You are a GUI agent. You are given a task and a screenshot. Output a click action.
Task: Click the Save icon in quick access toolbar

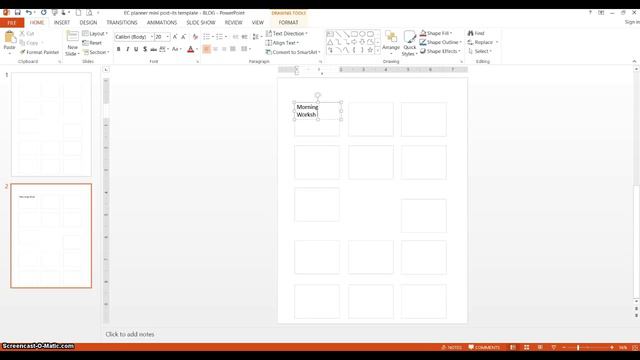(18, 13)
